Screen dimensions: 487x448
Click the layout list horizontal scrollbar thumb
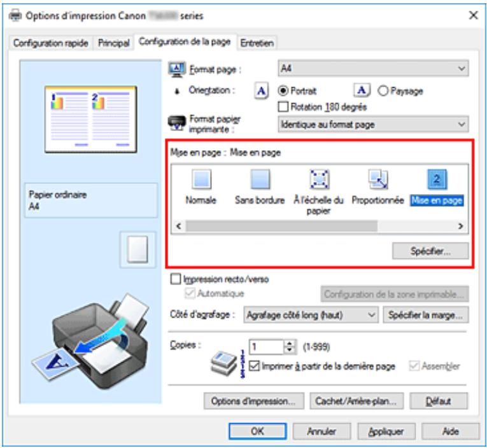click(x=281, y=226)
